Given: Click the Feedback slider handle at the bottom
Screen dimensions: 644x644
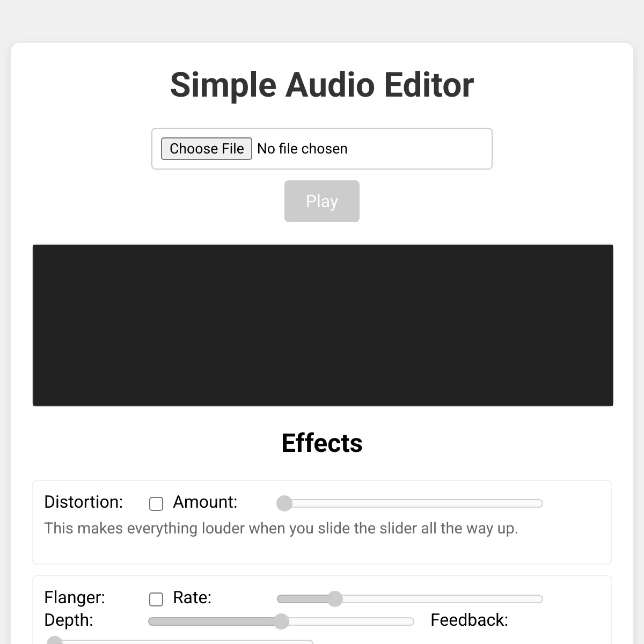Looking at the screenshot, I should coord(55,641).
